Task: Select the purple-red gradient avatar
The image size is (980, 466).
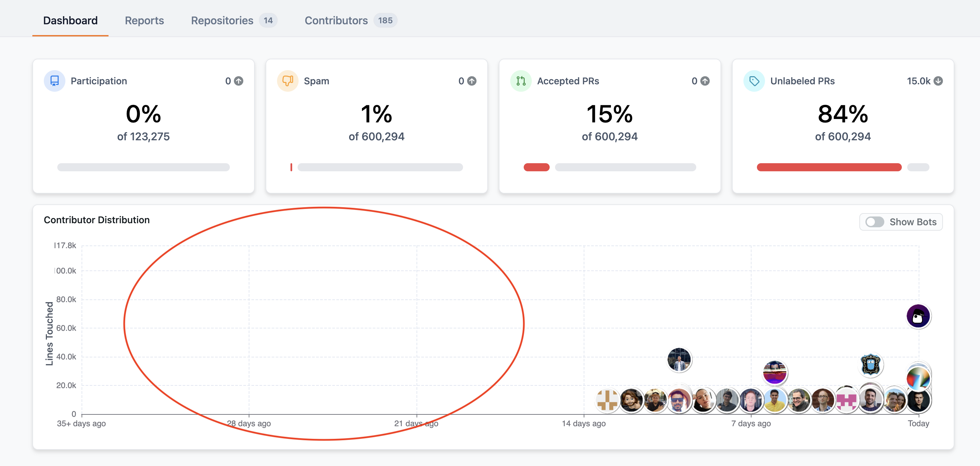Action: [x=775, y=372]
